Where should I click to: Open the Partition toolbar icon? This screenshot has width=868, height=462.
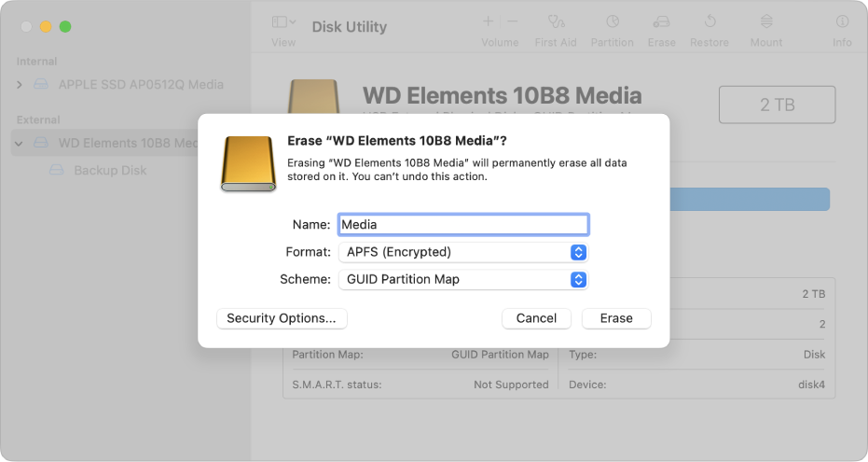pos(613,21)
